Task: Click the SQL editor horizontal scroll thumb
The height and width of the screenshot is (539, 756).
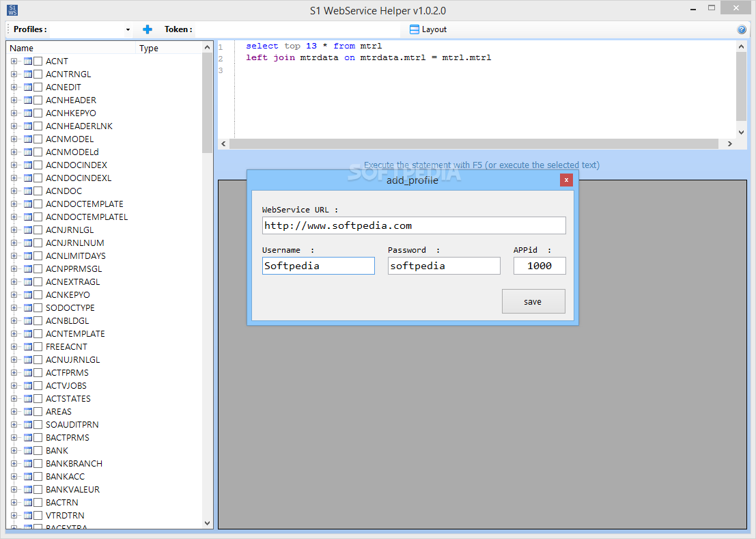Action: click(473, 143)
